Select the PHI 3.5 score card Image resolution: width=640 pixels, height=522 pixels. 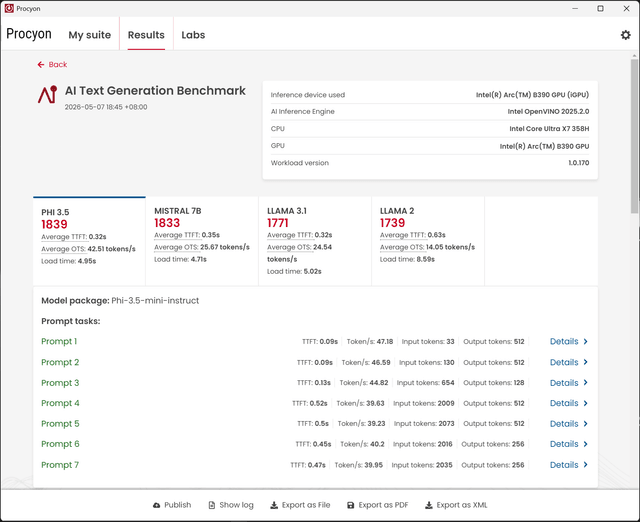(x=89, y=241)
